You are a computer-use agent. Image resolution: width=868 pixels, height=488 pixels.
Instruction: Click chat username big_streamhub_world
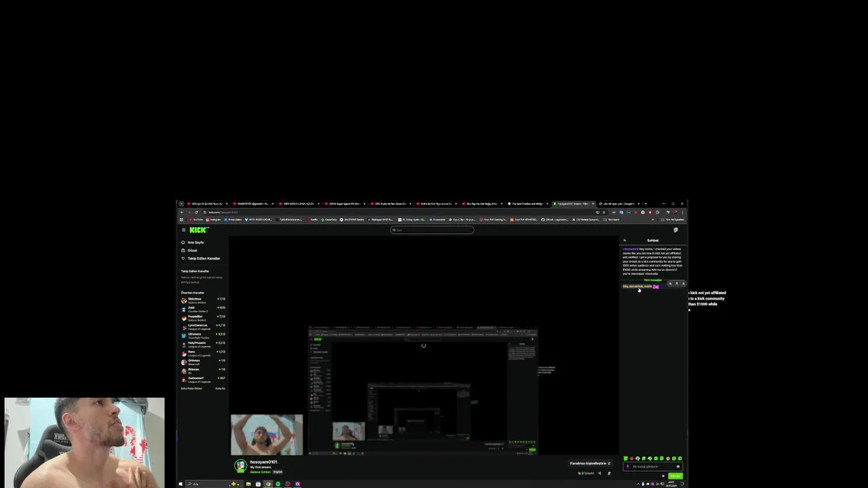point(637,286)
